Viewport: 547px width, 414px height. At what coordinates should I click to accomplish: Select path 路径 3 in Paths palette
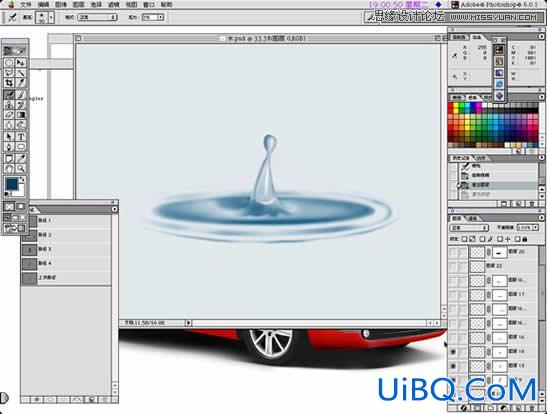click(66, 249)
